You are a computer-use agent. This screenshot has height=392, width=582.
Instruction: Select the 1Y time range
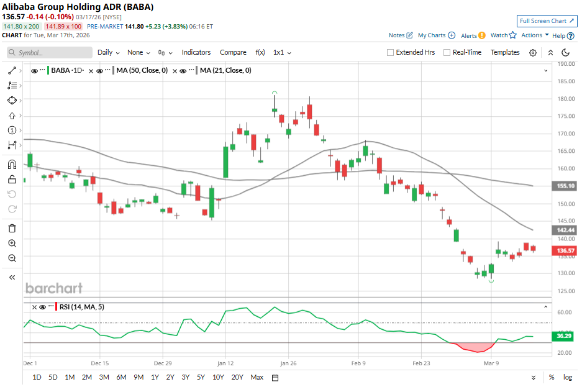coord(155,378)
